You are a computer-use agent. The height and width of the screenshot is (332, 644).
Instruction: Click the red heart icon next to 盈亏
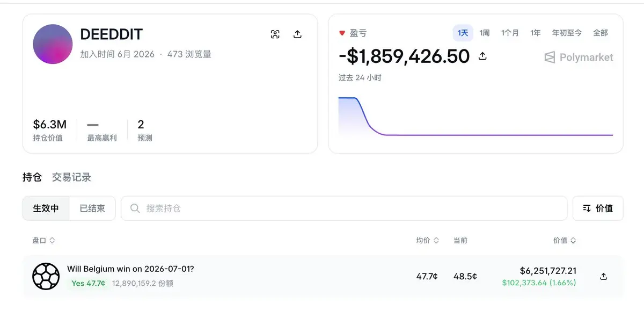coord(342,33)
